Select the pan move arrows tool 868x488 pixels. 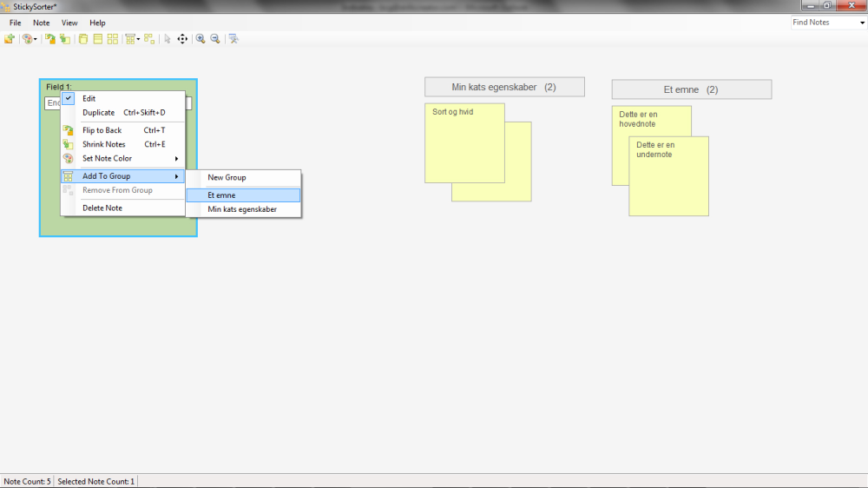pyautogui.click(x=182, y=39)
